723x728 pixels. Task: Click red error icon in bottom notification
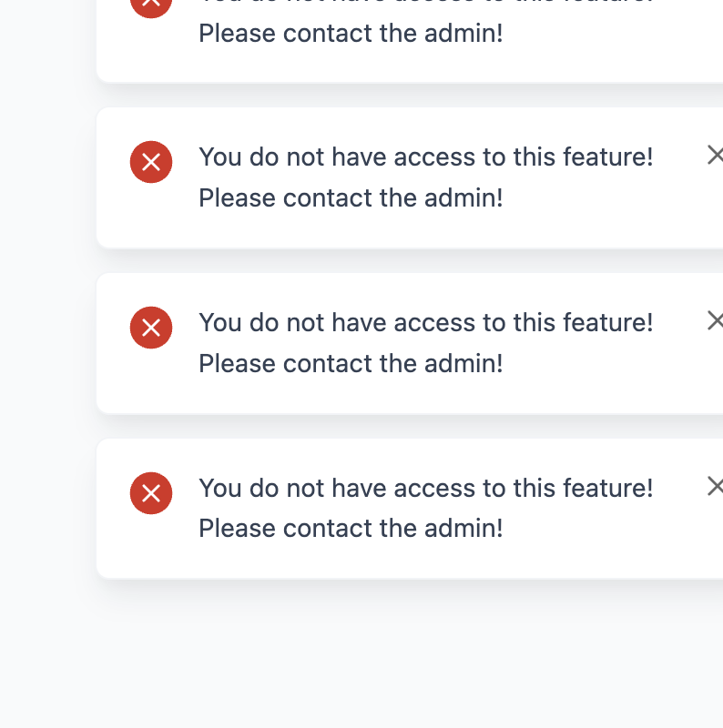[151, 493]
